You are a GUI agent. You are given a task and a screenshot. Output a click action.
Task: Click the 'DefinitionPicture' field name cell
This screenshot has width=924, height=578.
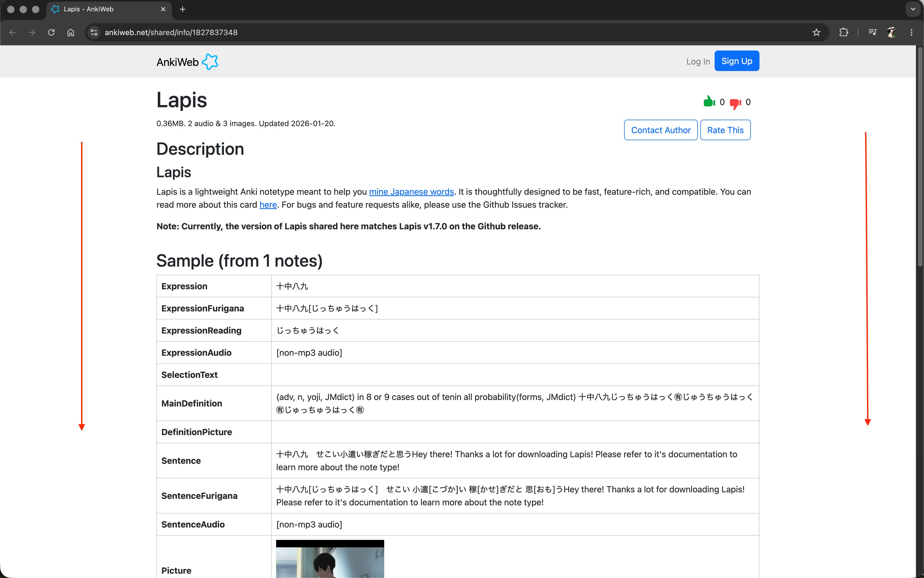[214, 432]
